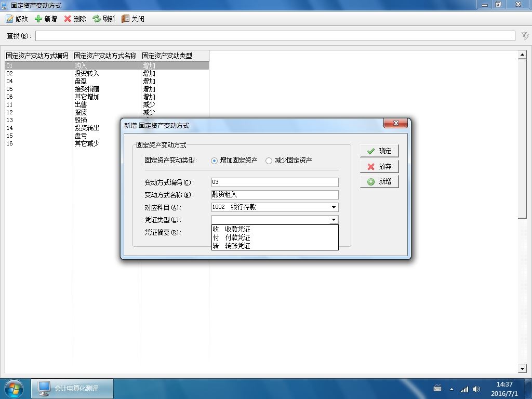Click the 删除 red cross toolbar icon
Viewport: 532px width, 399px height.
(x=68, y=19)
